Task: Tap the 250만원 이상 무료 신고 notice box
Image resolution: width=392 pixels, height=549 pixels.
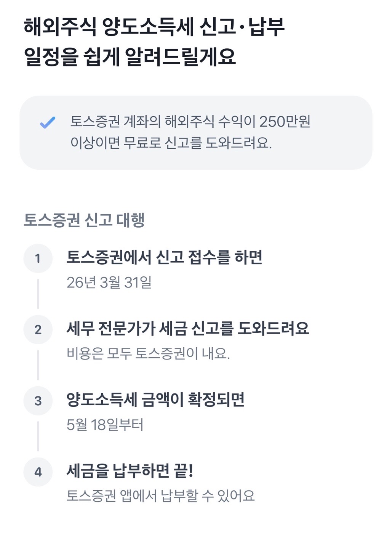Action: pos(196,132)
